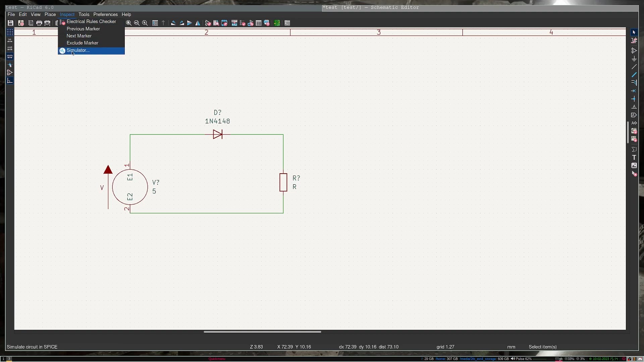Screen dimensions: 644x362
Task: Open Electrical Rules Checker menu entry
Action: (x=91, y=21)
